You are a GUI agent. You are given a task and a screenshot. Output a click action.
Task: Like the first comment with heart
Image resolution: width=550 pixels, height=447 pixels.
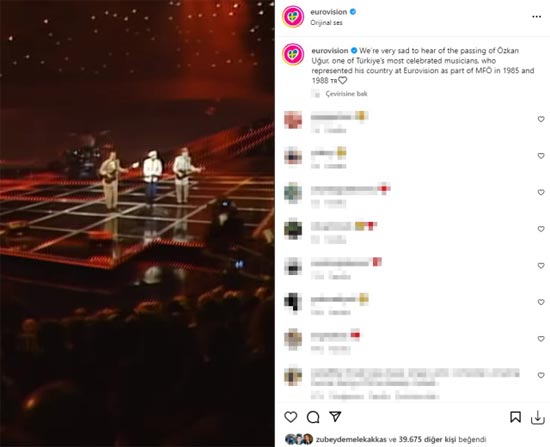(541, 119)
